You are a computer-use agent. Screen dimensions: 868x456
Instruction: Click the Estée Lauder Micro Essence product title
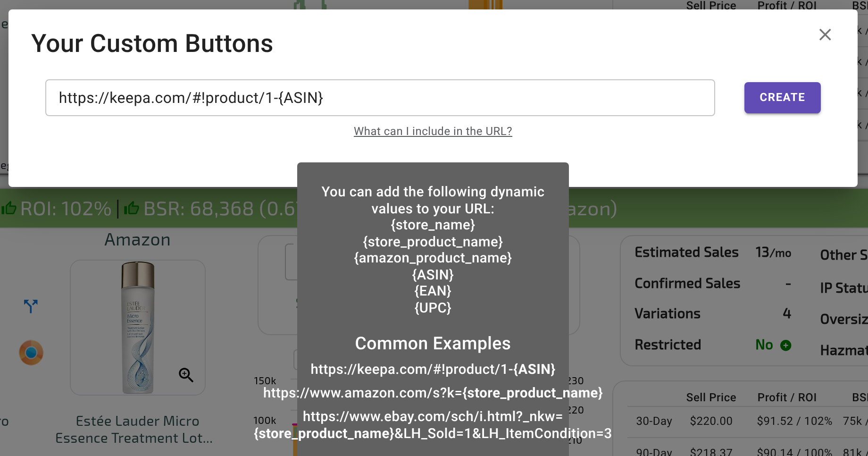pos(134,430)
